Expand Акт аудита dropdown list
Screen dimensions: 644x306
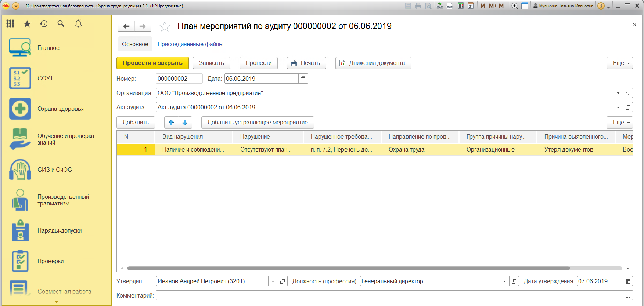[618, 108]
